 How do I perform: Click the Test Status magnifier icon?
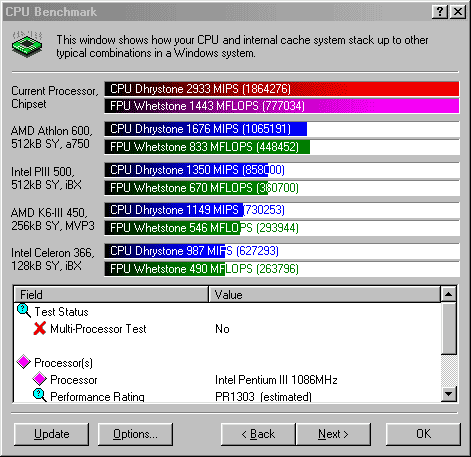tap(24, 311)
